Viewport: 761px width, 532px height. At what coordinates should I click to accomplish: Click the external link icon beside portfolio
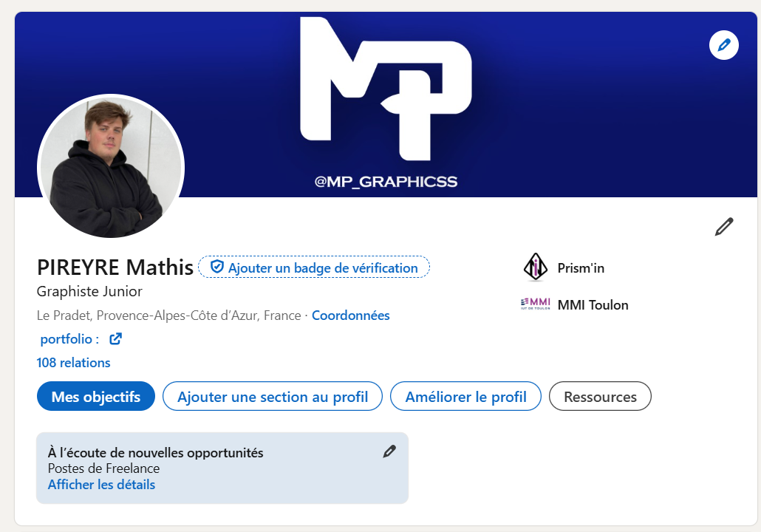(x=115, y=338)
